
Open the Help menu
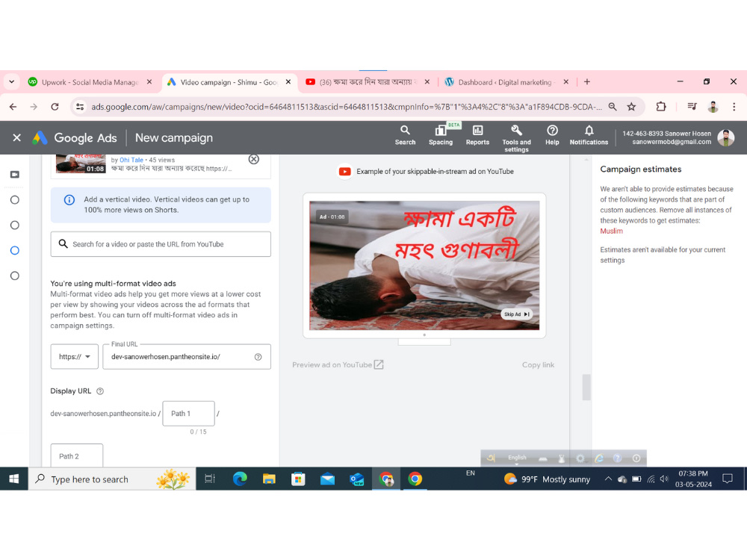(552, 135)
